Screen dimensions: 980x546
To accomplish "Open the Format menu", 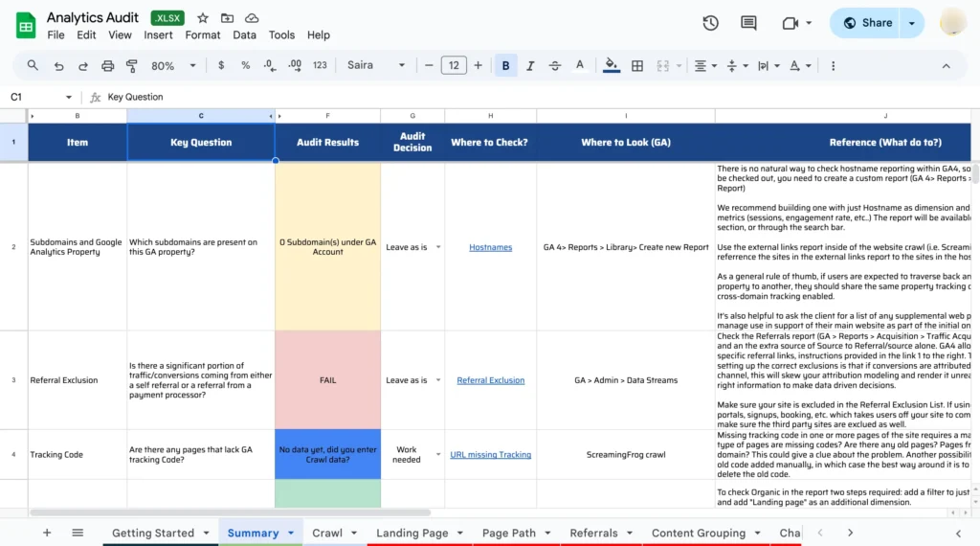I will (x=203, y=34).
